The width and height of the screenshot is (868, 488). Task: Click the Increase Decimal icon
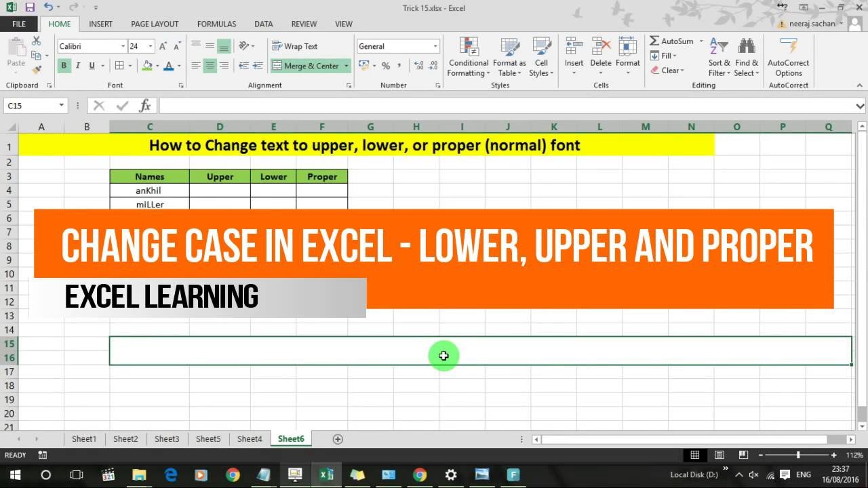[418, 66]
